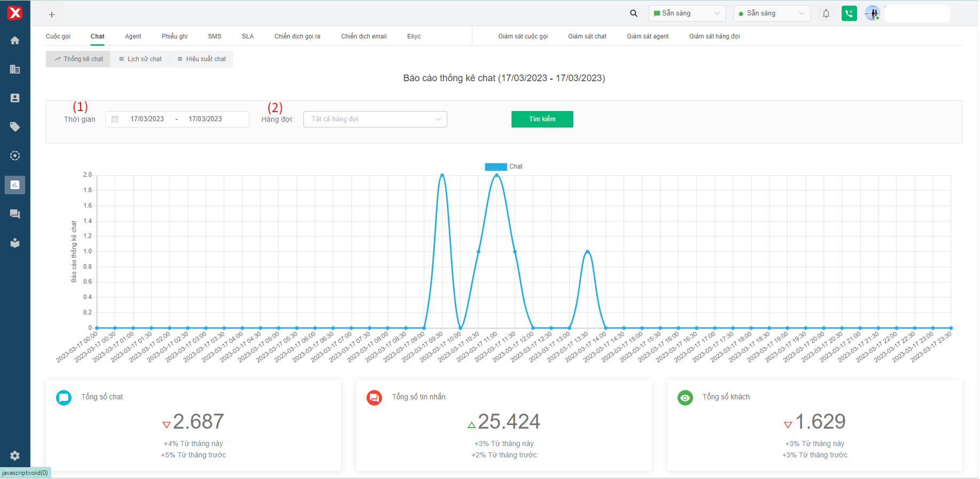Open the reports chart icon in sidebar
980x479 pixels.
pyautogui.click(x=15, y=185)
